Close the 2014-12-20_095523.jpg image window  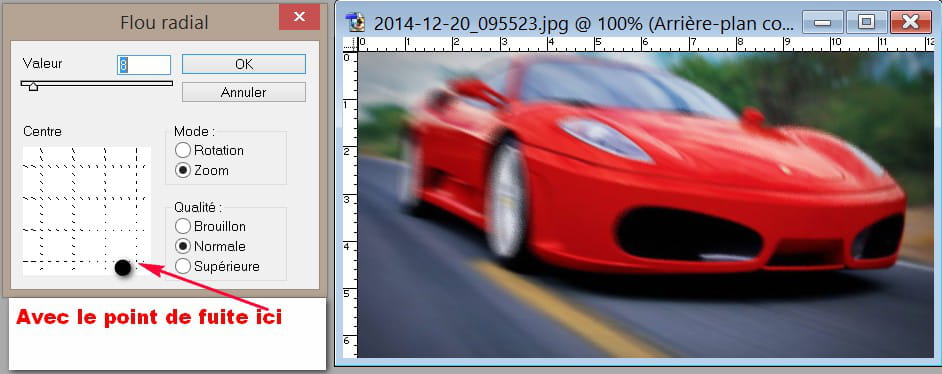click(x=911, y=23)
